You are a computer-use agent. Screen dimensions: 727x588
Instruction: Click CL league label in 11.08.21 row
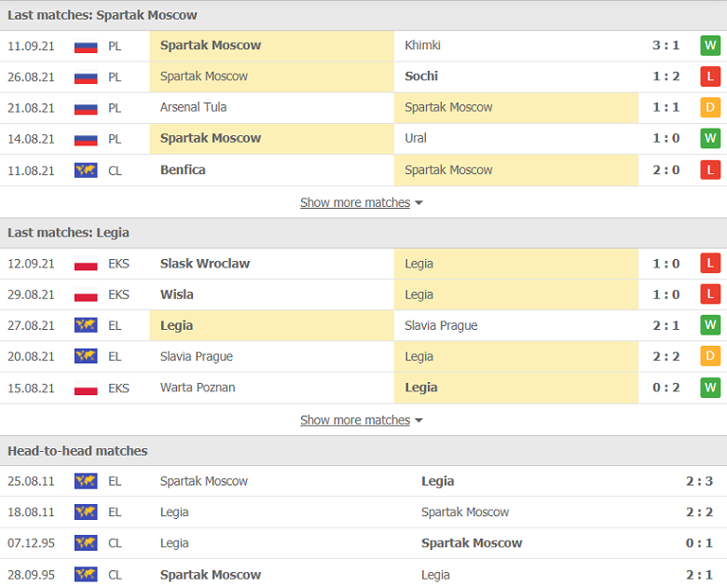tap(115, 171)
